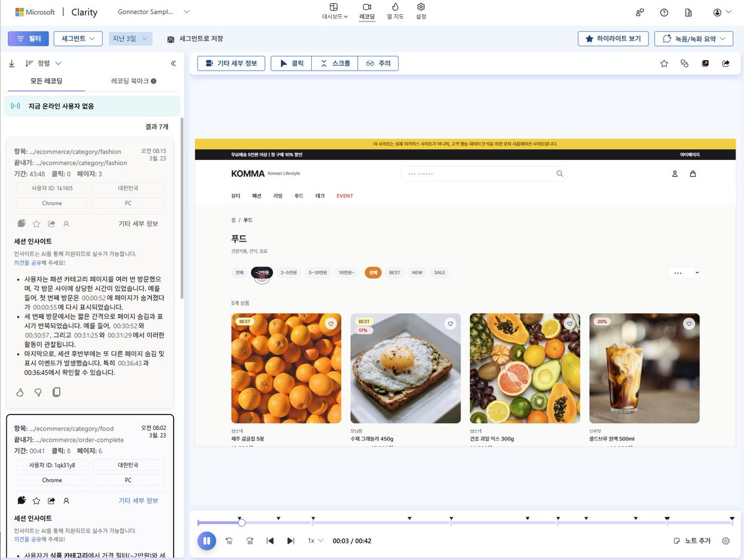Click the 결과 7개 results count
This screenshot has width=744, height=560.
pos(156,126)
